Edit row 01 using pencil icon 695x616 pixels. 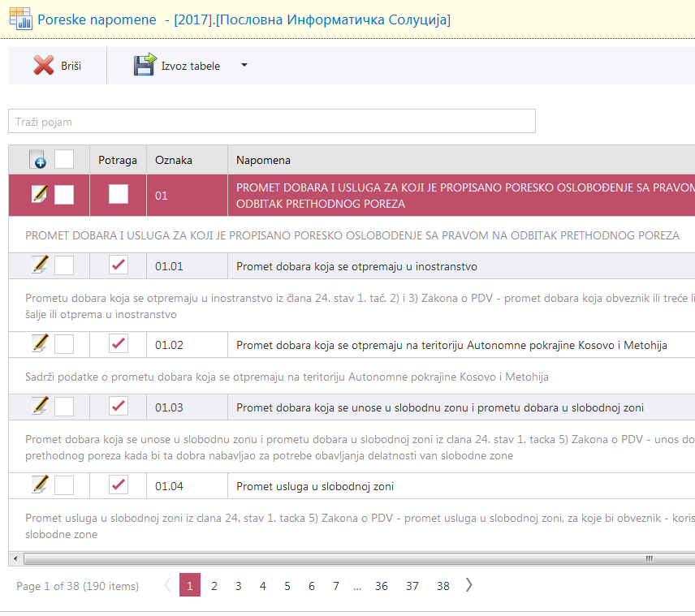(x=39, y=194)
